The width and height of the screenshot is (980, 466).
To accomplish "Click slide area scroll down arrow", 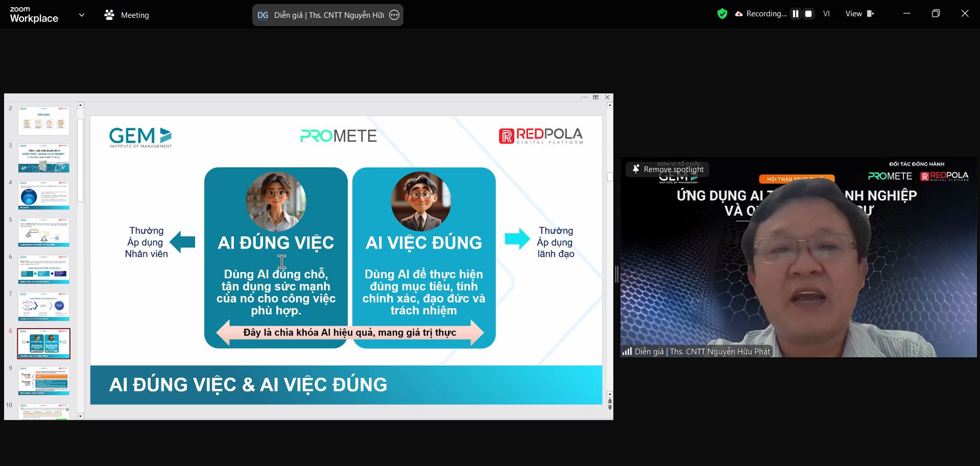I will point(610,394).
